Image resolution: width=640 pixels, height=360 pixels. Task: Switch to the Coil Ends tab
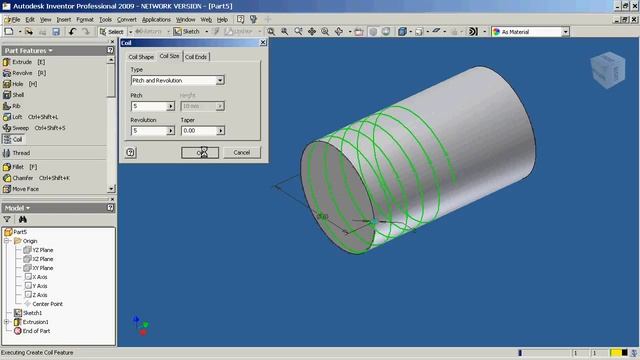point(196,57)
